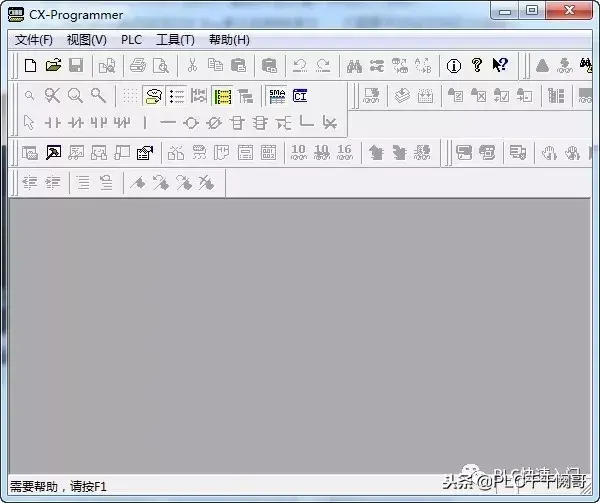Click the Help question mark icon

coord(477,65)
